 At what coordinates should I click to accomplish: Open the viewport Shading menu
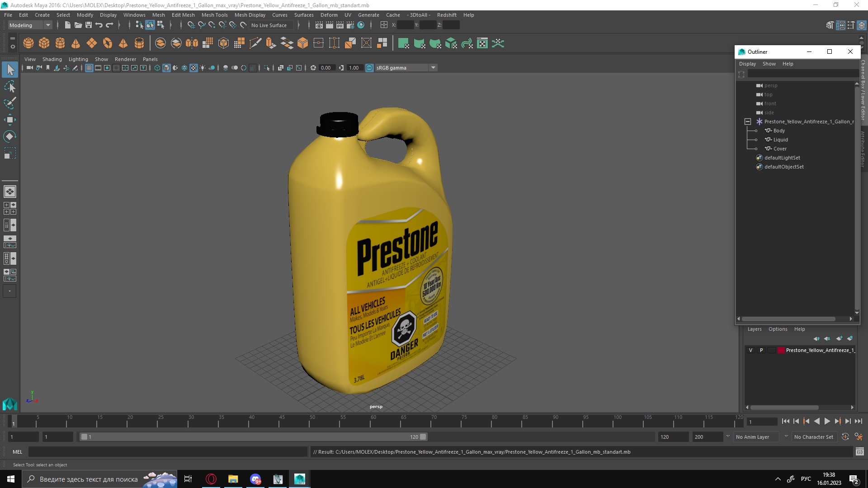52,59
